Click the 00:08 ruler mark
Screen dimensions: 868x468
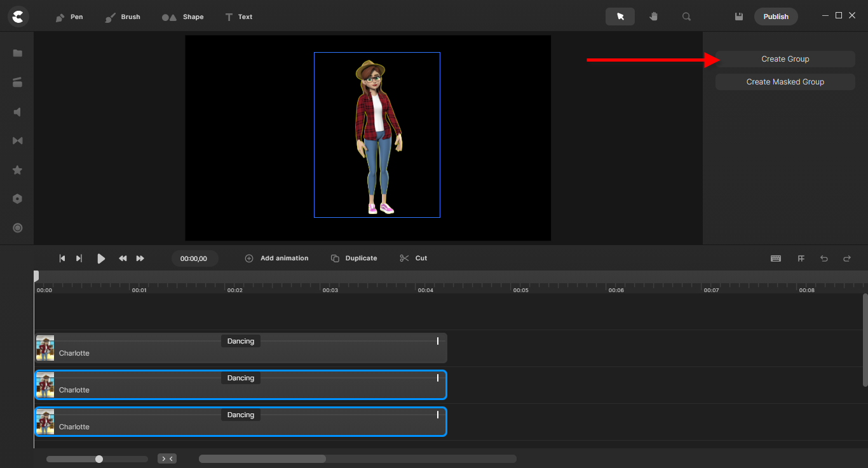coord(806,290)
